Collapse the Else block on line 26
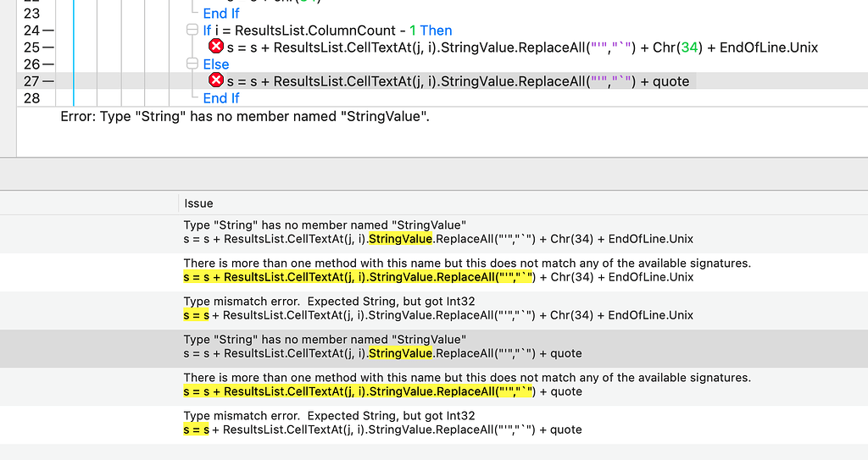Screen dimensions: 868x460 coord(192,64)
